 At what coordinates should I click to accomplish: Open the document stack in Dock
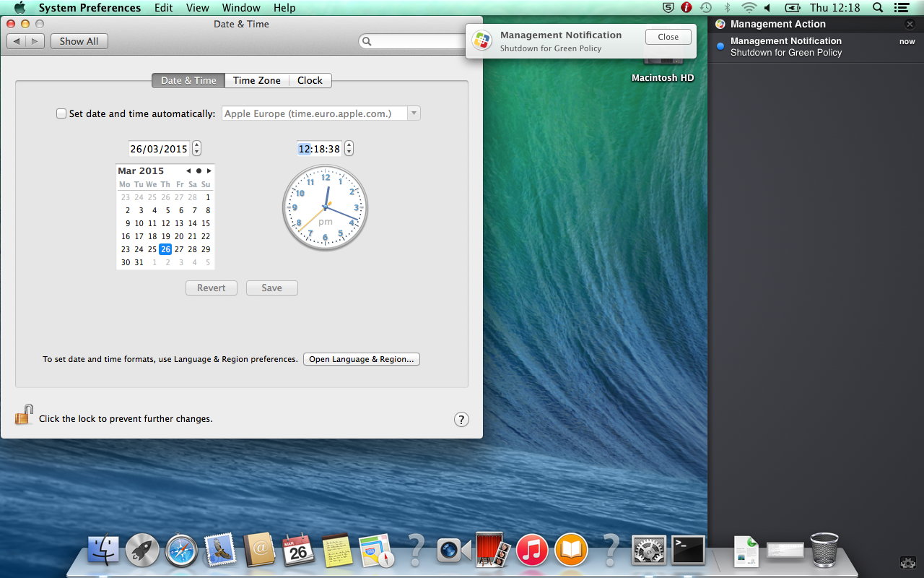pos(746,551)
